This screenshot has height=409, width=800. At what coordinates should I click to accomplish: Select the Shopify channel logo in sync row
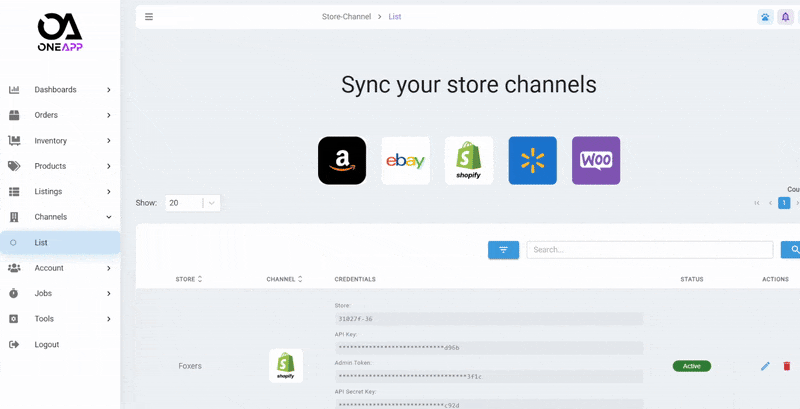click(469, 160)
